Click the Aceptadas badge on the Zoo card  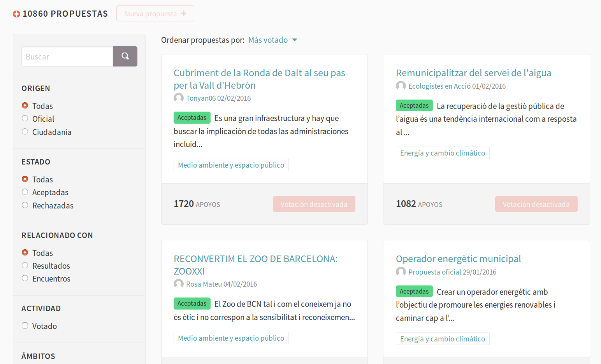coord(192,303)
